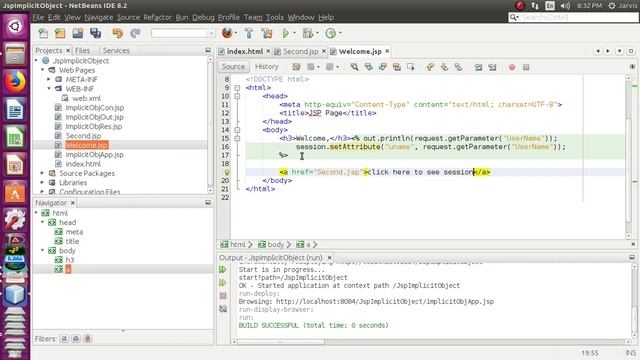This screenshot has width=640, height=360.
Task: Toggle the first Navigator filter button
Action: pos(64,338)
